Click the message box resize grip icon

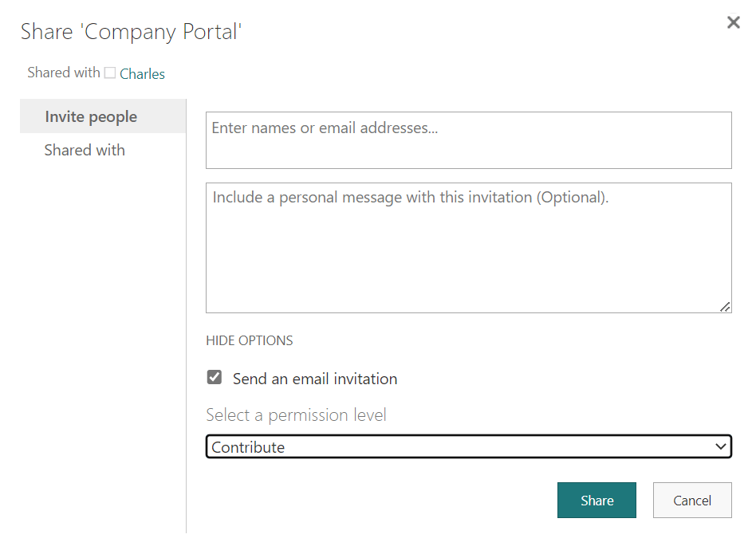pyautogui.click(x=725, y=306)
